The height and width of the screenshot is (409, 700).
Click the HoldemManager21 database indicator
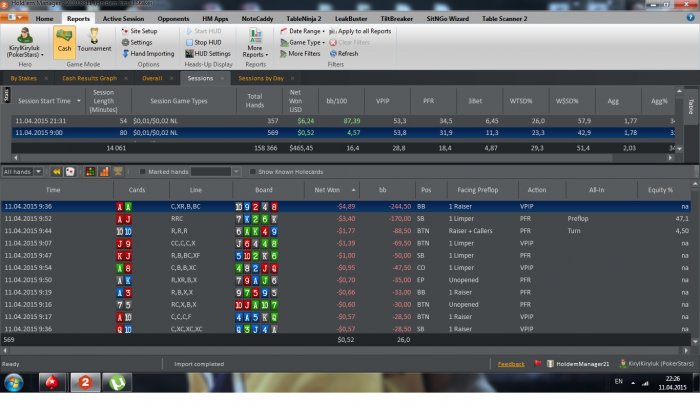(x=578, y=364)
